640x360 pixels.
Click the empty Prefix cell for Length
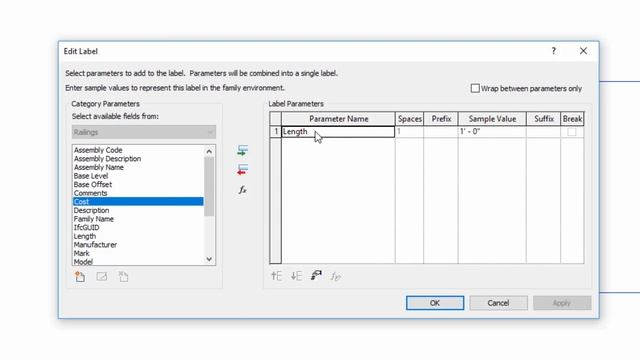tap(441, 132)
